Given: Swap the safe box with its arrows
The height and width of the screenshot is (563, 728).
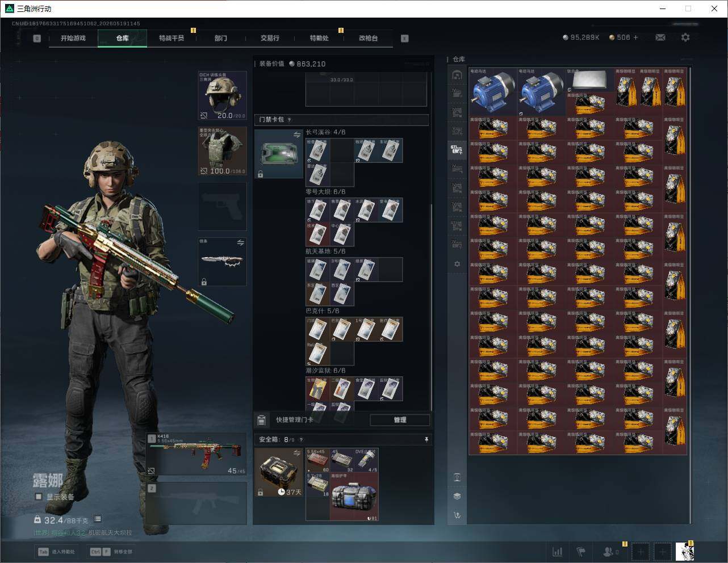Looking at the screenshot, I should [x=296, y=453].
